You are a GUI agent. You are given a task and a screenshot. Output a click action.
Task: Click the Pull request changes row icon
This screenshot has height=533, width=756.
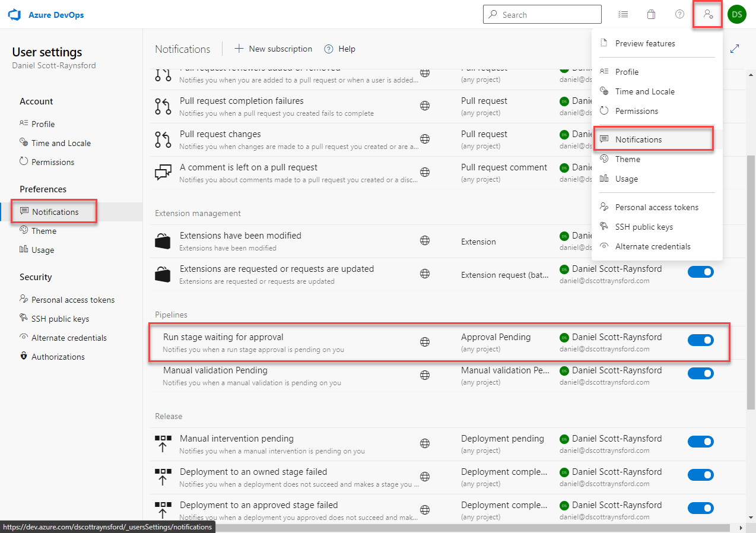click(x=163, y=139)
